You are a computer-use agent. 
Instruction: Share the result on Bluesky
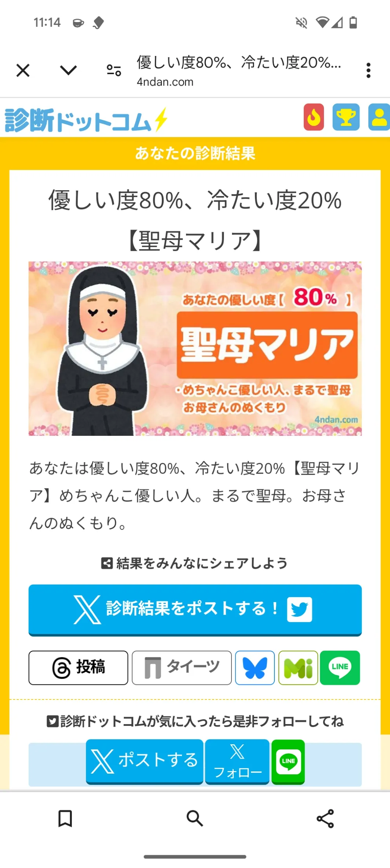coord(255,668)
